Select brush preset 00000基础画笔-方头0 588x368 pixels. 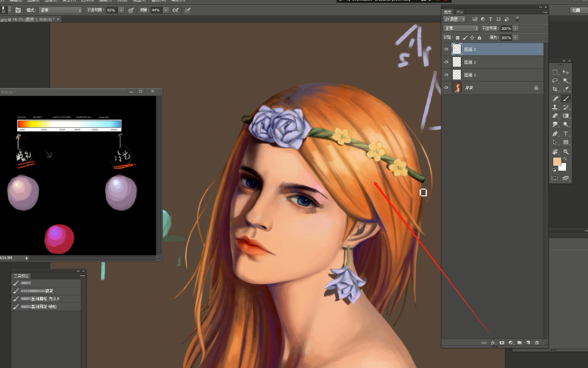coord(40,299)
